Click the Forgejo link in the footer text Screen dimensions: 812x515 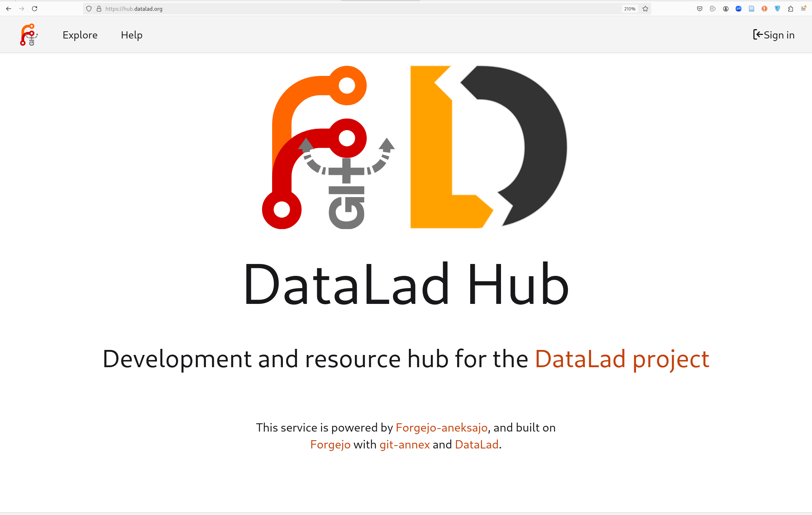click(x=330, y=445)
